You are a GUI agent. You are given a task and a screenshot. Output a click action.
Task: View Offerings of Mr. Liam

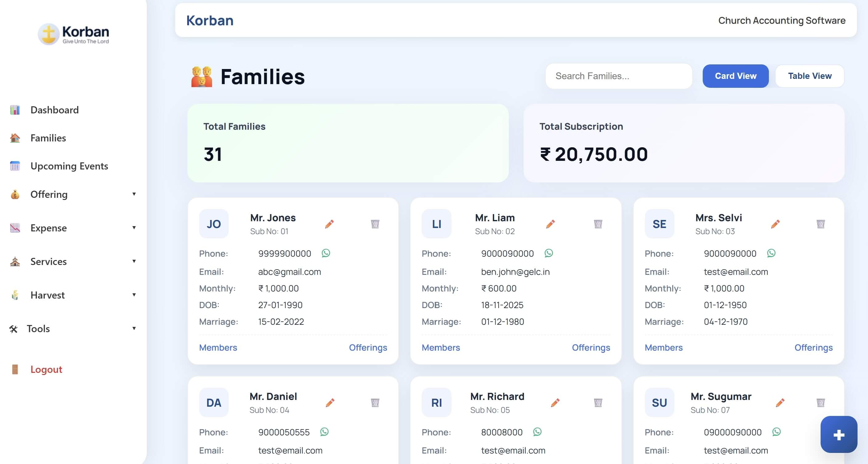[x=591, y=348]
